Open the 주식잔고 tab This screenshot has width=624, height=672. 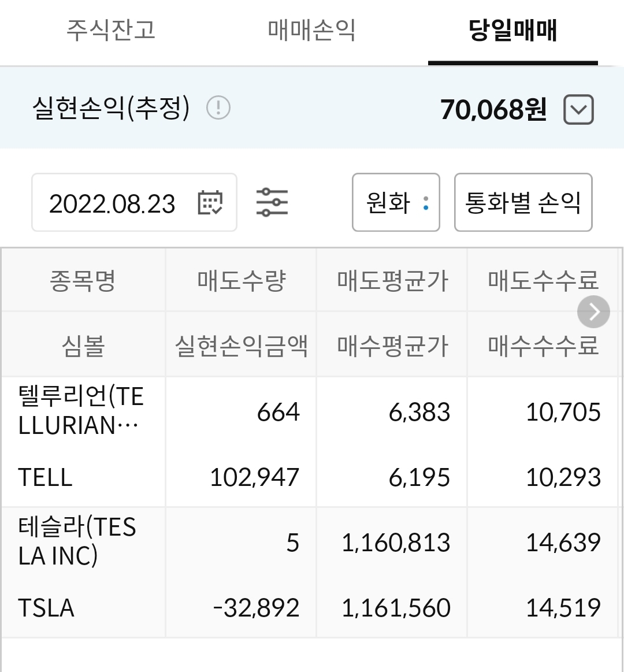[x=111, y=30]
